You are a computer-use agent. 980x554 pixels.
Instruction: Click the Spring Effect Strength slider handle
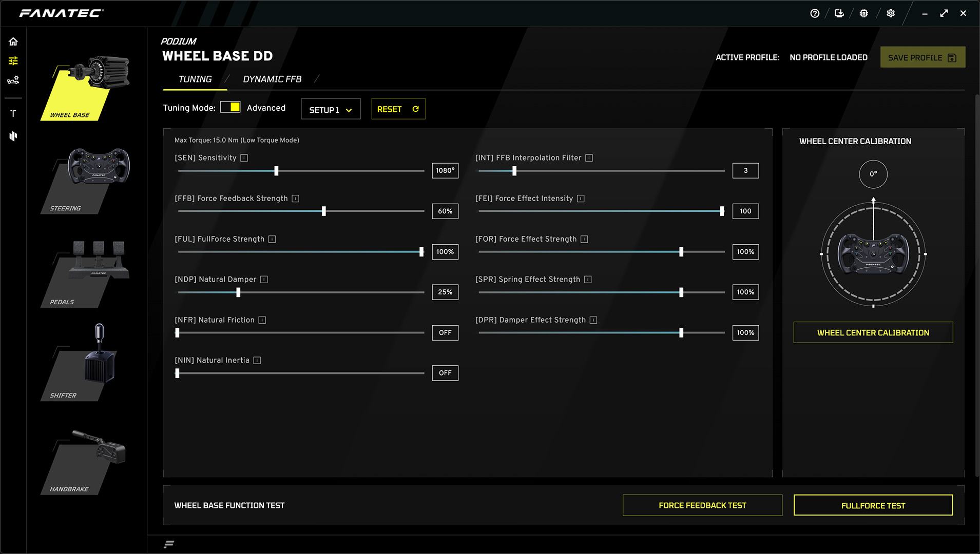click(x=681, y=292)
